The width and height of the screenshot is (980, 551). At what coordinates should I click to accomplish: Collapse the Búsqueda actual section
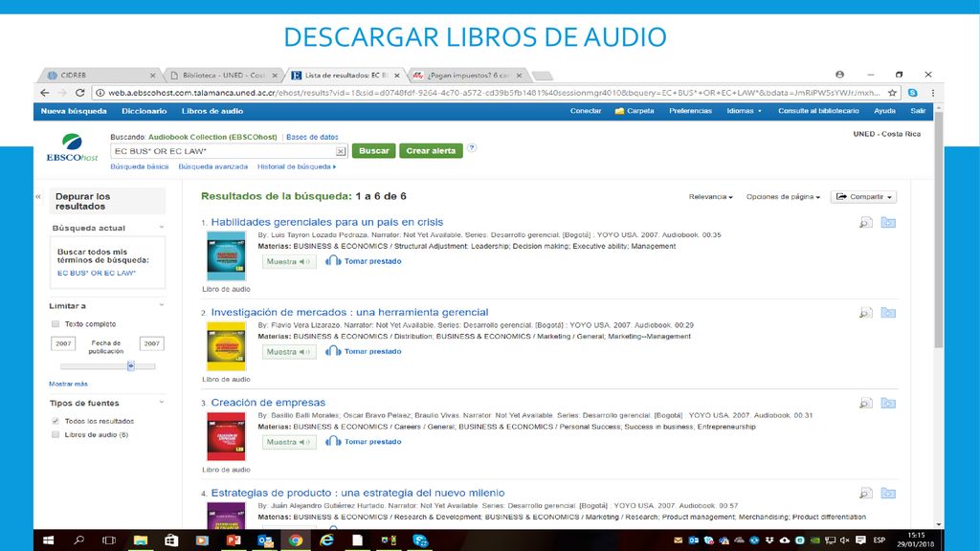tap(161, 228)
